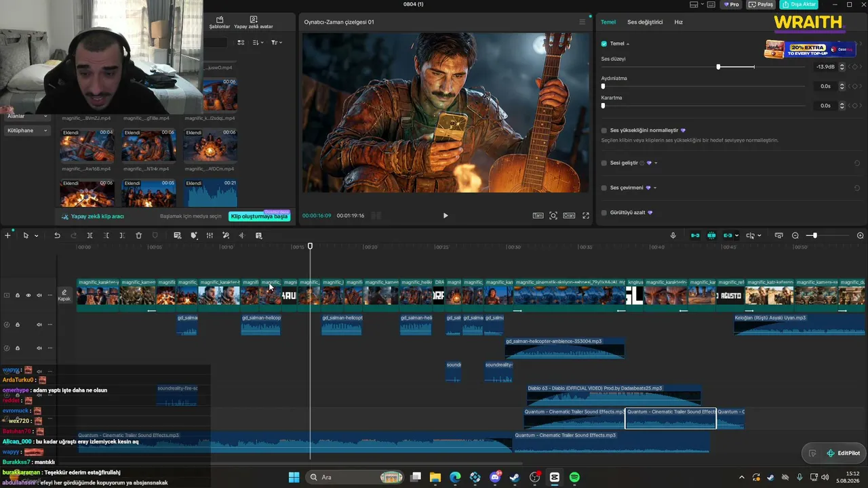
Task: Select the Keloğlan (Rüştü Asyalı) Uyan.mp3 clip
Action: tap(800, 325)
